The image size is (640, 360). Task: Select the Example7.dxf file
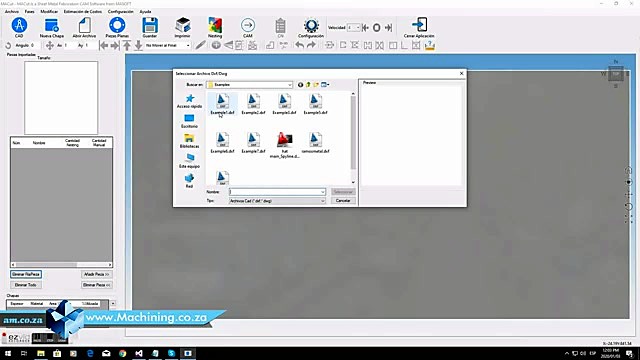coord(253,143)
